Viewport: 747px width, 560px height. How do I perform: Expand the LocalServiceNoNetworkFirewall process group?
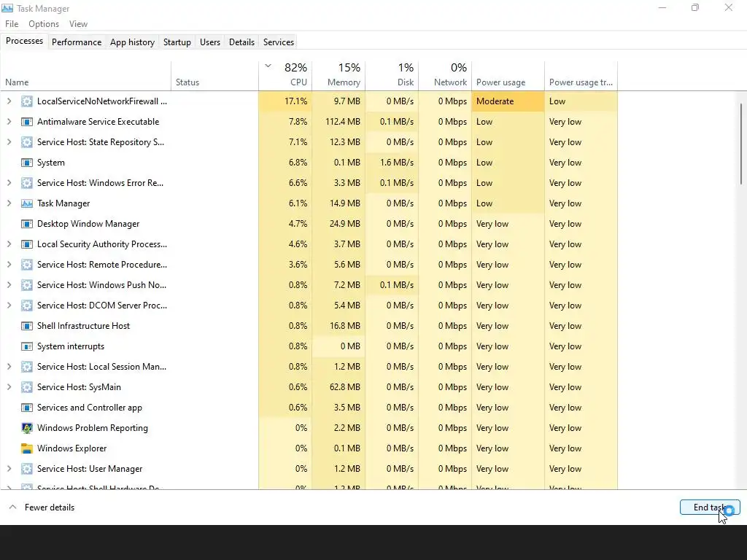click(x=9, y=101)
